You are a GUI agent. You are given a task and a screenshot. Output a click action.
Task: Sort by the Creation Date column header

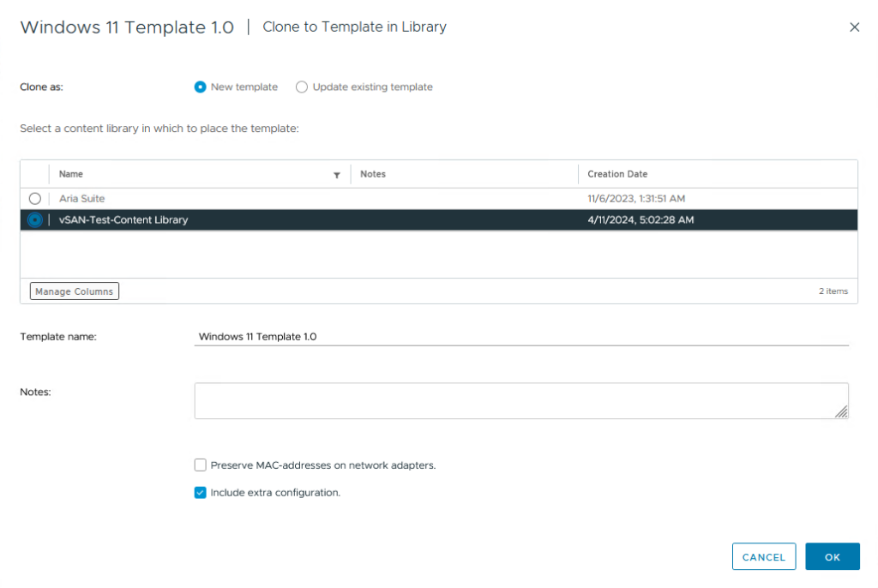coord(617,174)
